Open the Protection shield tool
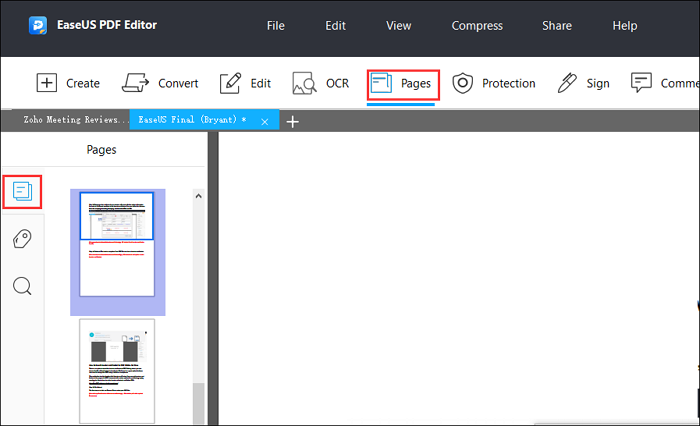 (462, 83)
